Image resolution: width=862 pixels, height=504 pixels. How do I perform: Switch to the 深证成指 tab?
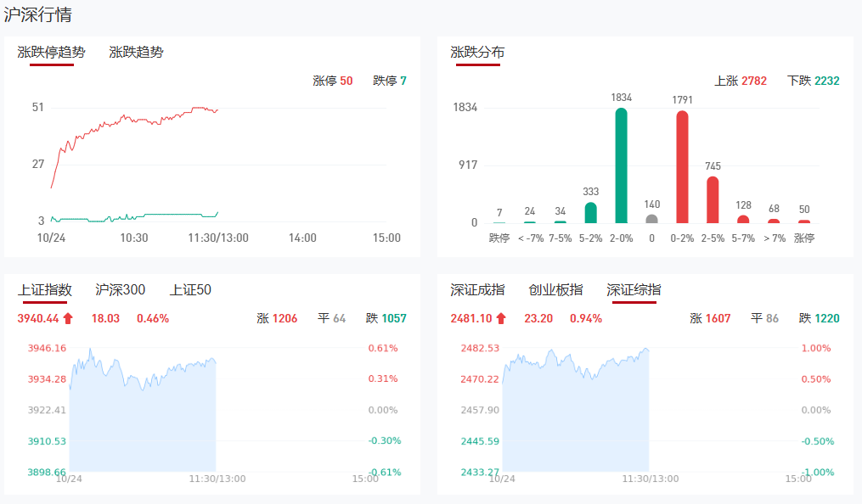477,289
